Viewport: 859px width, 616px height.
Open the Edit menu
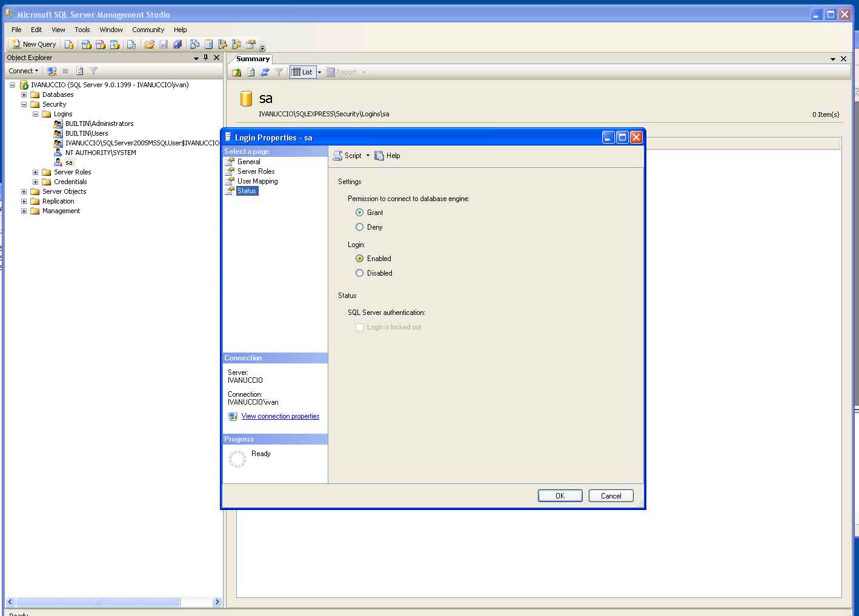coord(36,30)
